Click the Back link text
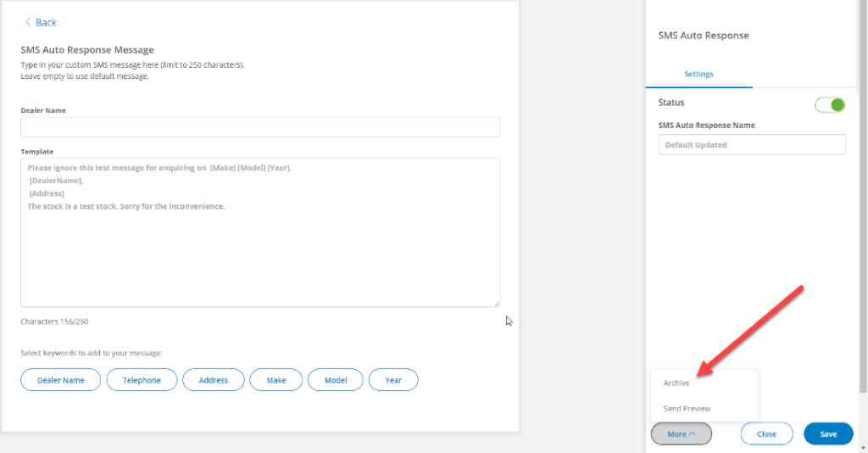 click(x=47, y=22)
